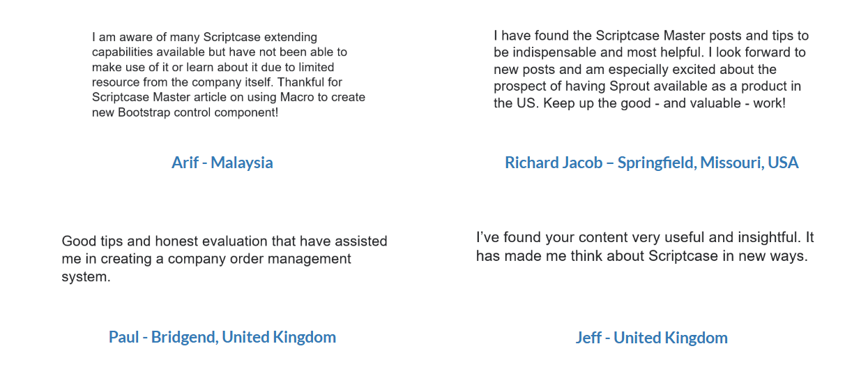Click the Jeff - United Kingdom name
The height and width of the screenshot is (374, 868).
click(x=651, y=338)
